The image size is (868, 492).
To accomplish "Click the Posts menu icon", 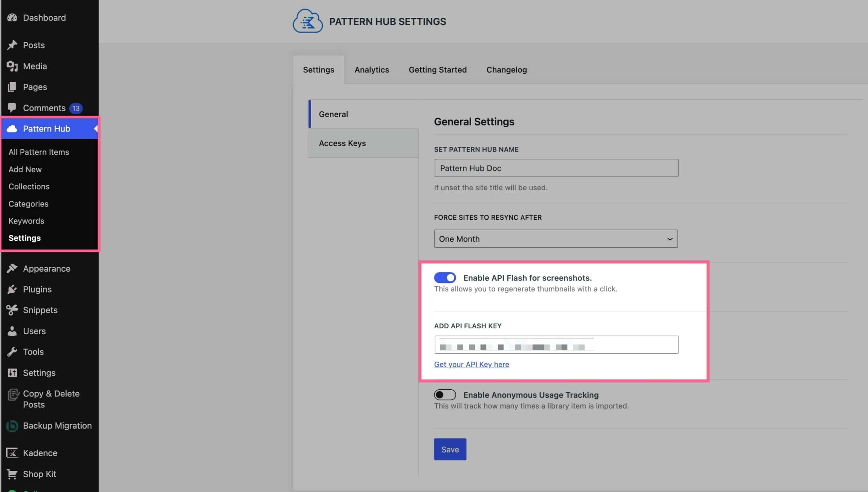I will click(x=12, y=45).
